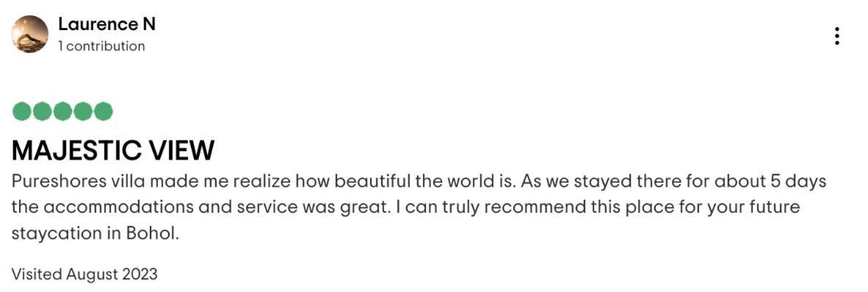Click the "Visited August 2023" date text
The height and width of the screenshot is (292, 868).
[84, 274]
